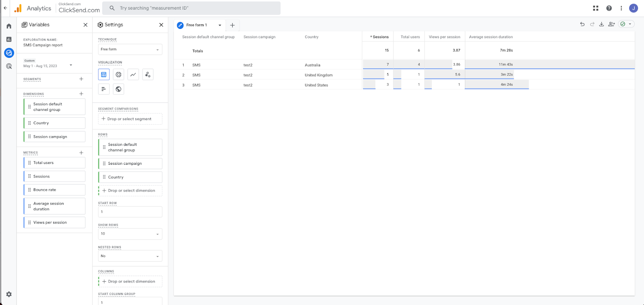
Task: Open Advertising section in left sidebar
Action: 9,66
